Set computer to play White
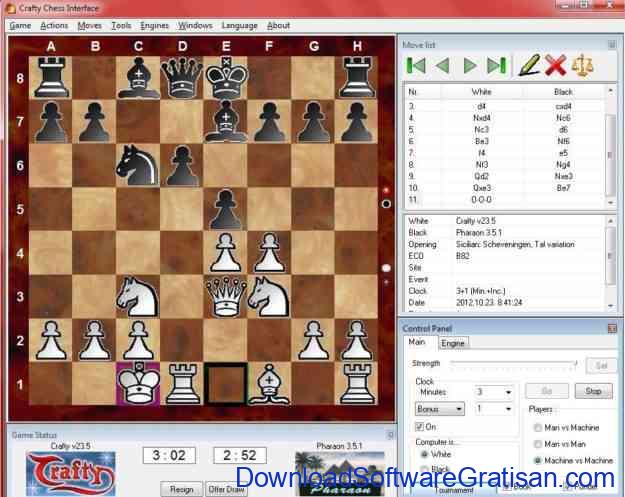This screenshot has height=497, width=625. tap(424, 454)
